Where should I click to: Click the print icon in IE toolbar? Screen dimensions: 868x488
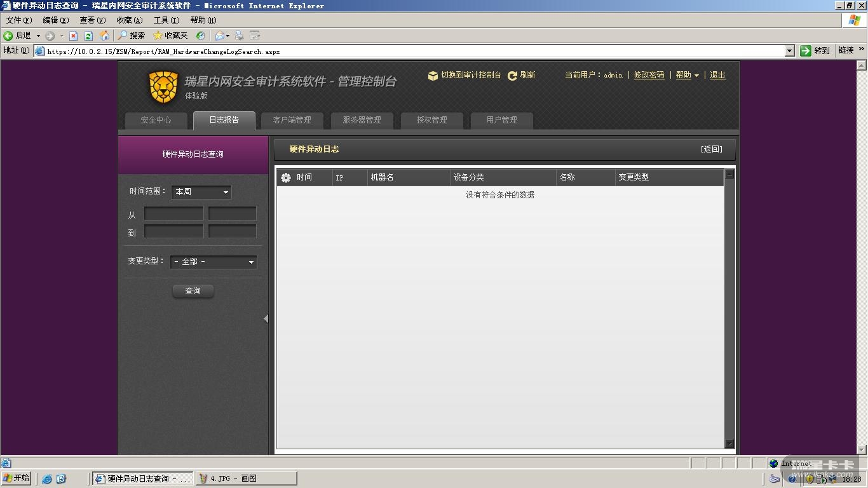(239, 36)
